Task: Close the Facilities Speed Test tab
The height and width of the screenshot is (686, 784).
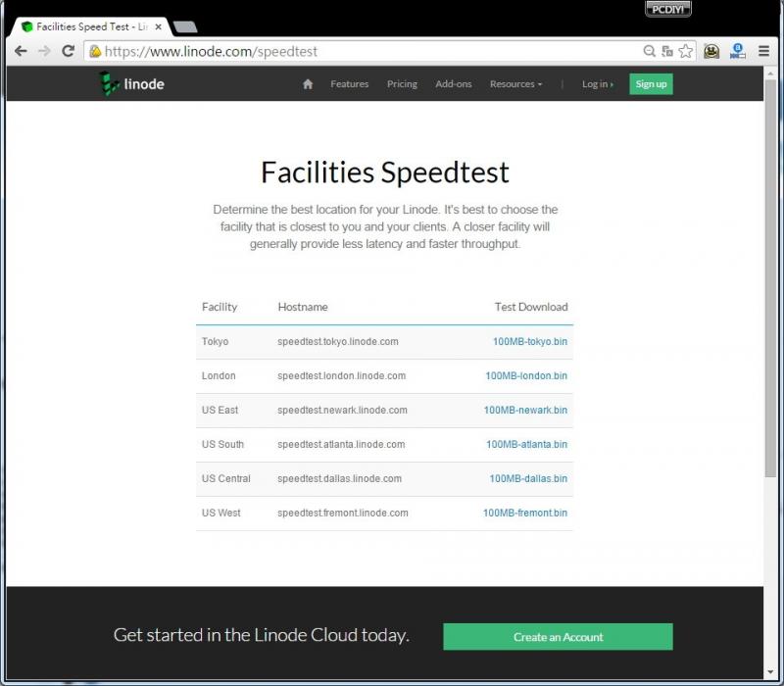Action: pos(158,26)
